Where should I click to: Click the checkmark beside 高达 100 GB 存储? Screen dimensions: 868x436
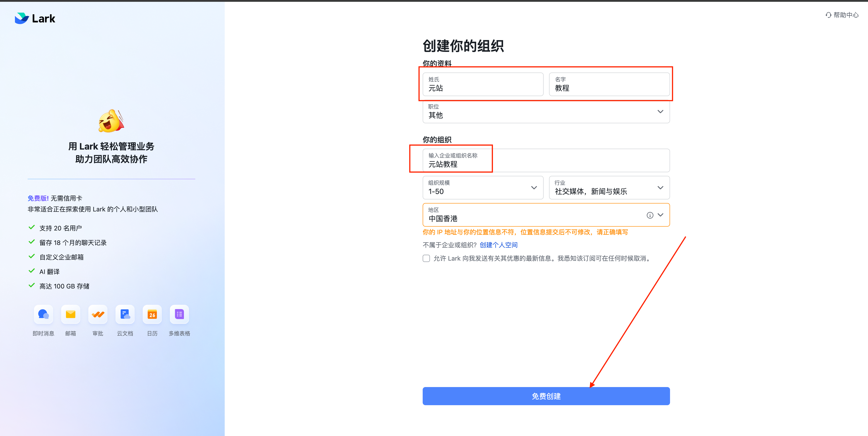click(x=32, y=286)
